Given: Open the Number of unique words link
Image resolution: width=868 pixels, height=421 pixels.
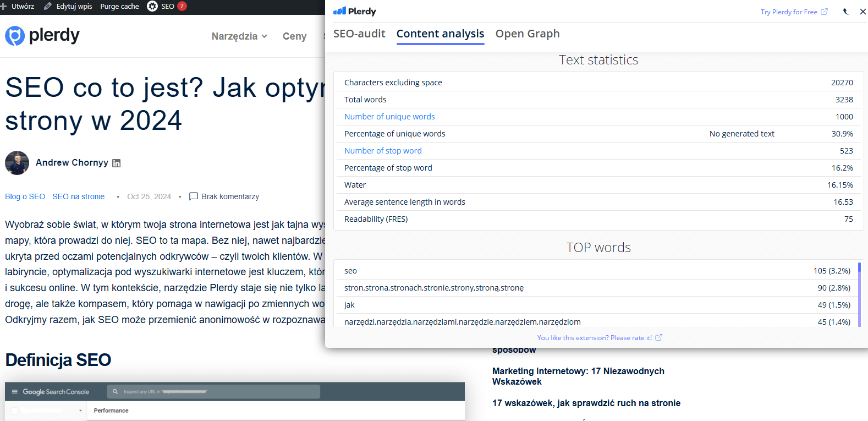Looking at the screenshot, I should [x=389, y=117].
